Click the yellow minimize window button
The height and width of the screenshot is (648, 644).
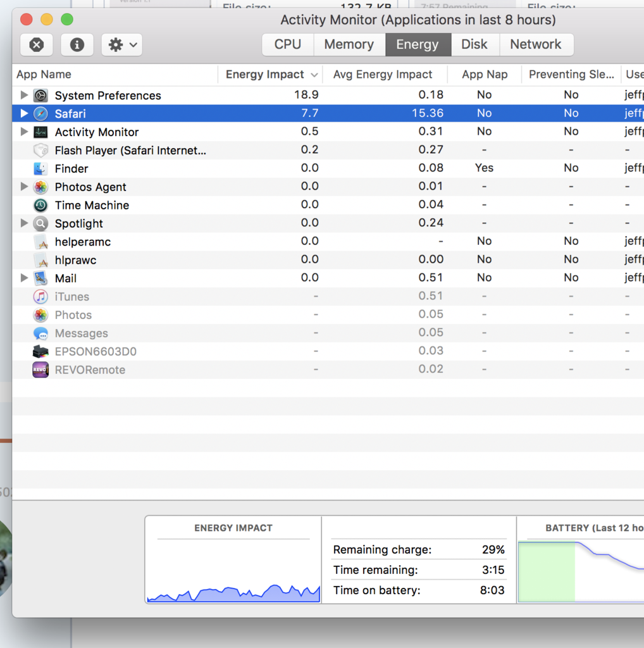[x=47, y=20]
